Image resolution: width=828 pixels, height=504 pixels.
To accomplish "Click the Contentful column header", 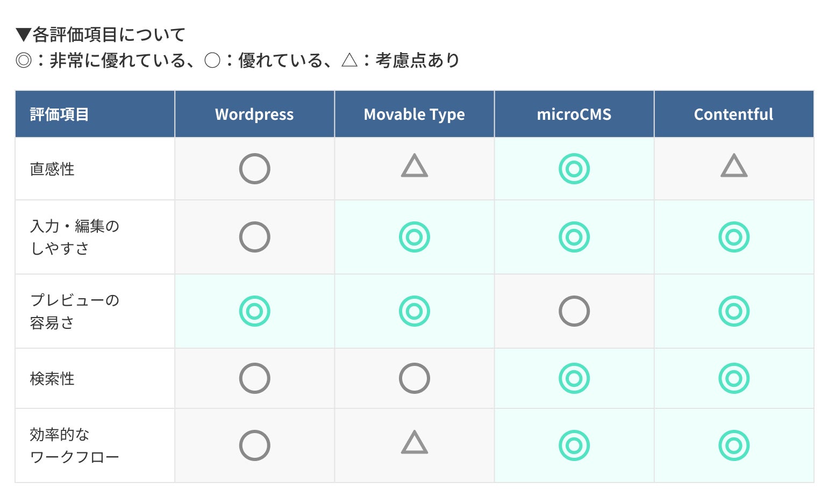I will (x=733, y=114).
